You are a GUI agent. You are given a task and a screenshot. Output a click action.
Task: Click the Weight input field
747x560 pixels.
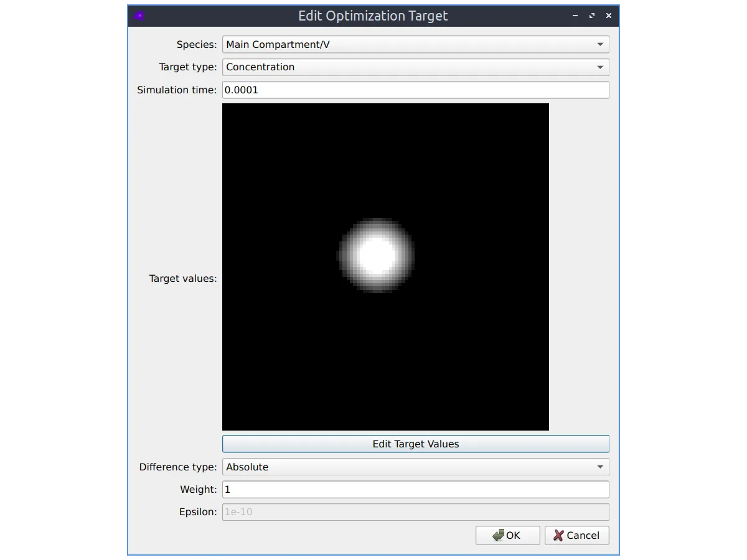(x=415, y=490)
